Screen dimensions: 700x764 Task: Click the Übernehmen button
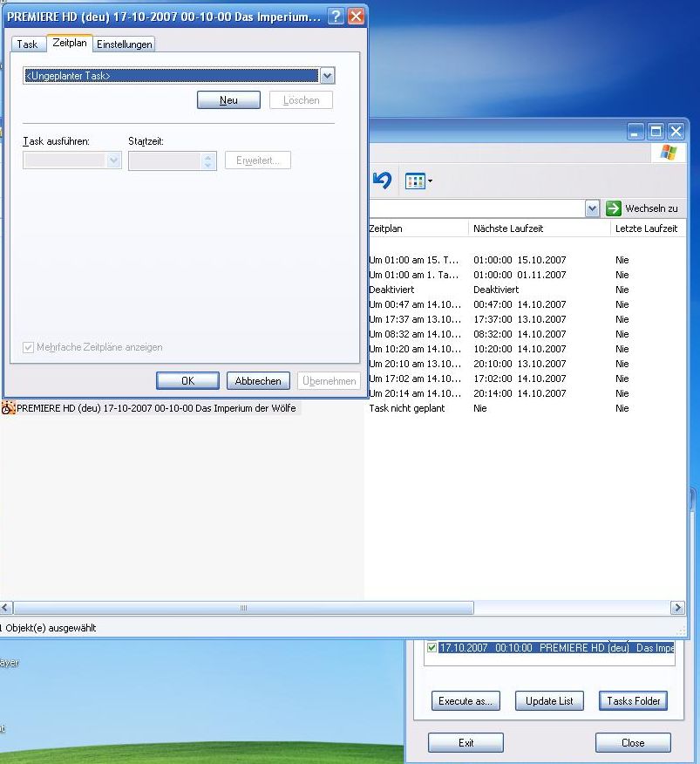(329, 380)
